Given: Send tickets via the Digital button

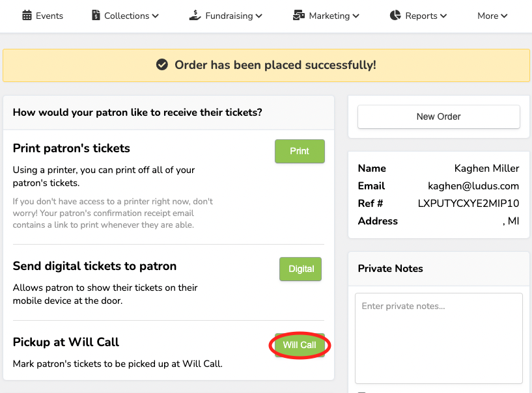Looking at the screenshot, I should point(300,269).
